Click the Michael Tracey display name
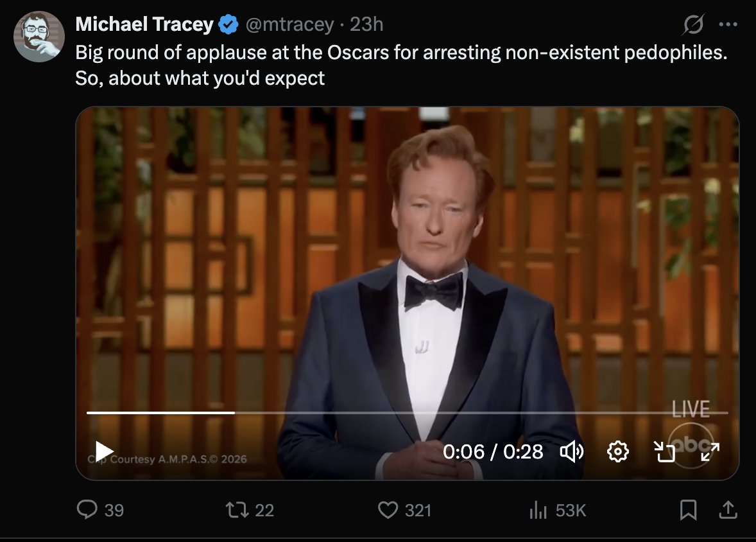Image resolution: width=756 pixels, height=542 pixels. (x=144, y=24)
